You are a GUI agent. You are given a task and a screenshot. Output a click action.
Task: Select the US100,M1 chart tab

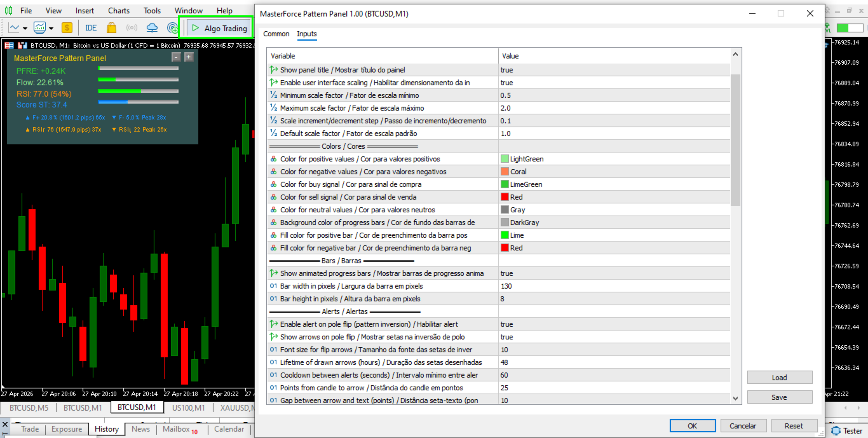pyautogui.click(x=188, y=407)
